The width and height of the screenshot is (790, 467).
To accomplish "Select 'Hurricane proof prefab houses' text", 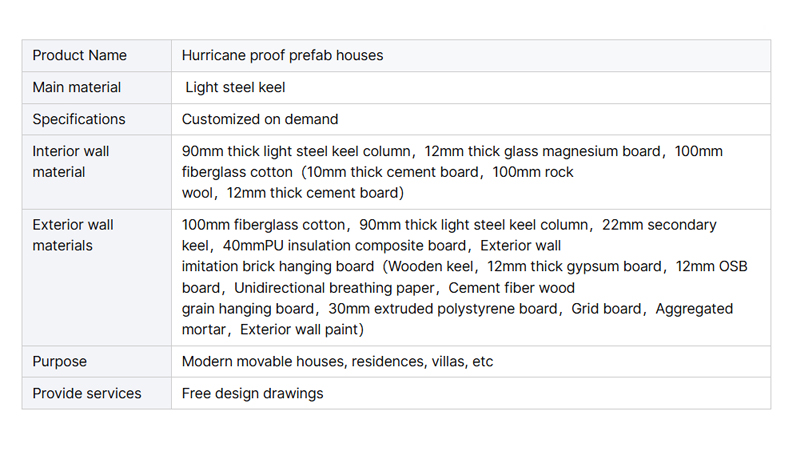I will pyautogui.click(x=282, y=55).
